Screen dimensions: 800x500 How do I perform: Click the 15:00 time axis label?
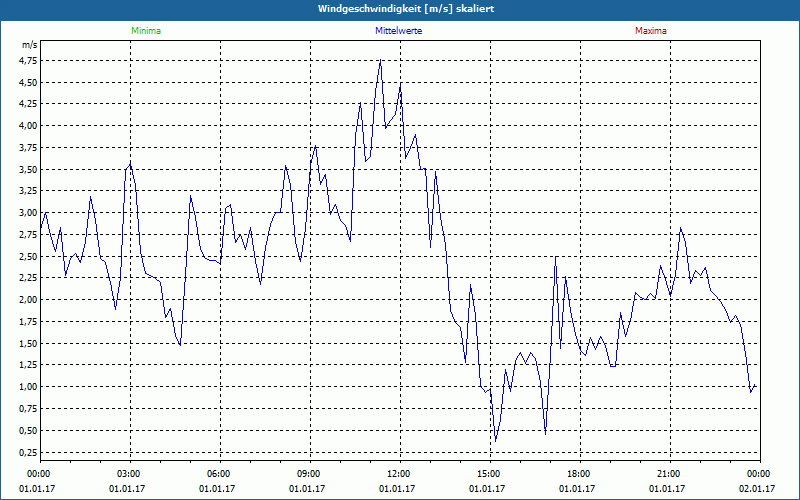tap(490, 474)
